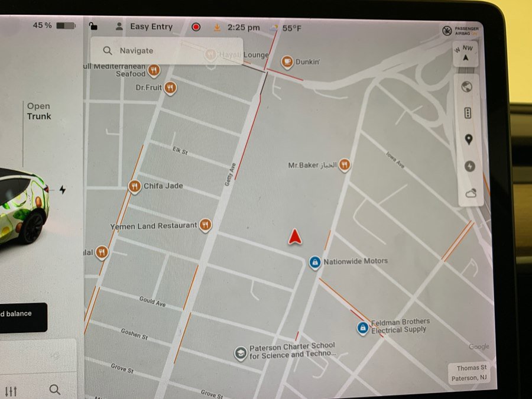Select the Yemen Land Restaurant marker
The height and width of the screenshot is (399, 532).
[x=205, y=225]
